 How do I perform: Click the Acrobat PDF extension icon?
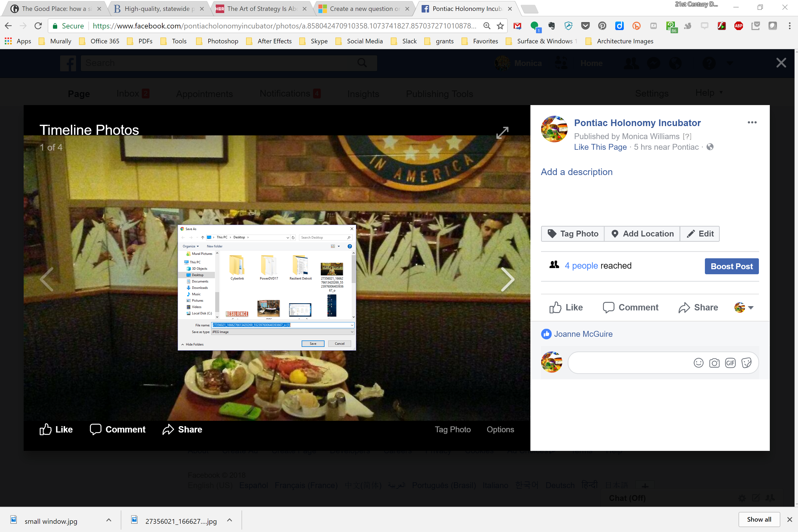721,26
